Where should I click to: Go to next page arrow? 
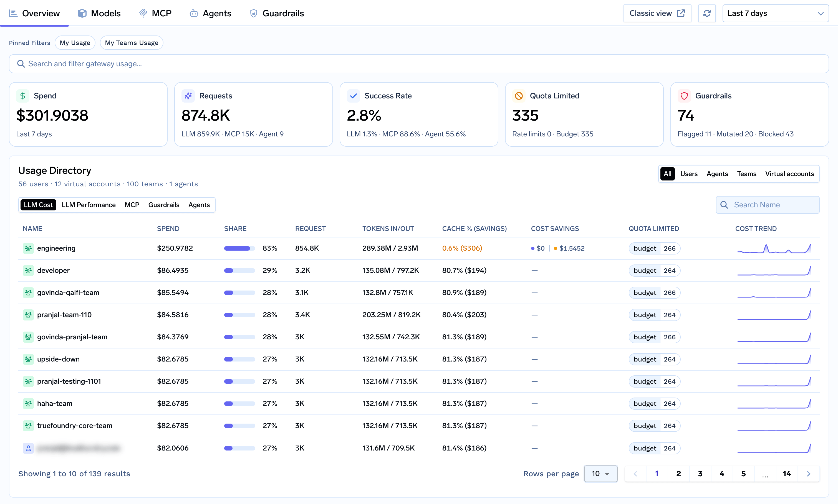pos(808,474)
